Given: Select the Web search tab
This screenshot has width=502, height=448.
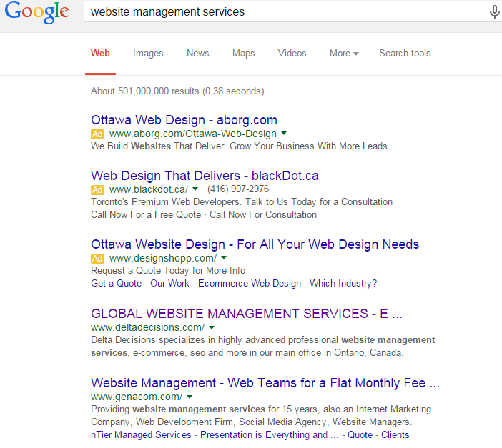Looking at the screenshot, I should coord(100,53).
